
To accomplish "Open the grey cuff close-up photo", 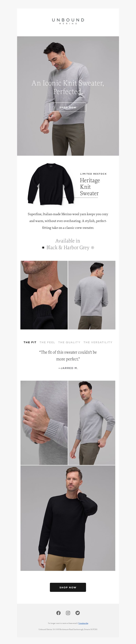I will [44, 423].
